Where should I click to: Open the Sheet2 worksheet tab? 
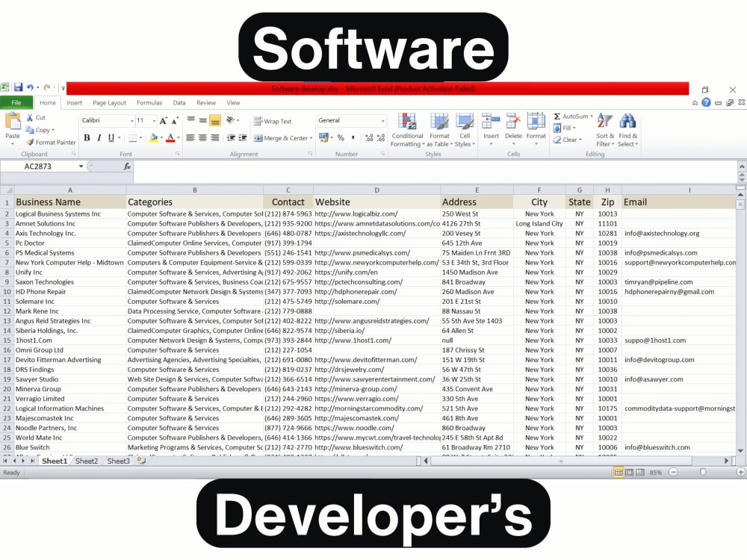coord(87,461)
